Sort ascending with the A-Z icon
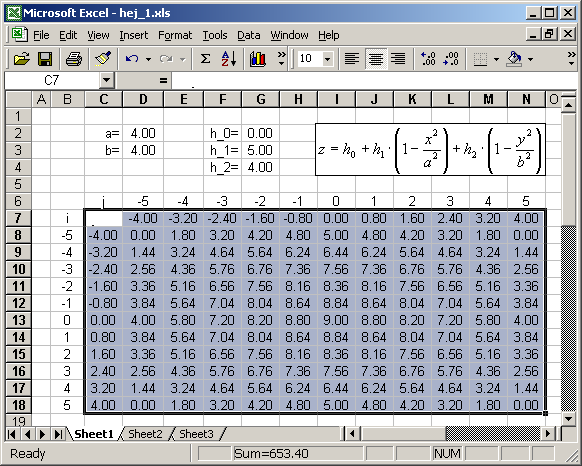The height and width of the screenshot is (466, 582). click(x=229, y=59)
